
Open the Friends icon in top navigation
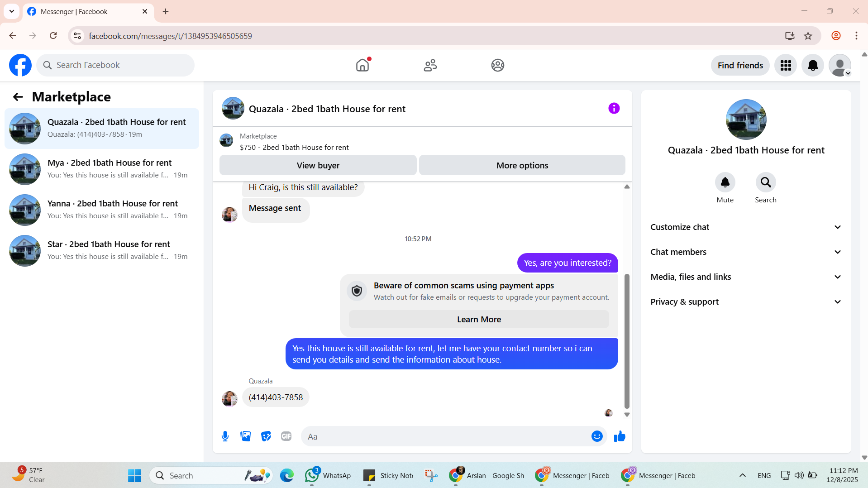click(430, 65)
